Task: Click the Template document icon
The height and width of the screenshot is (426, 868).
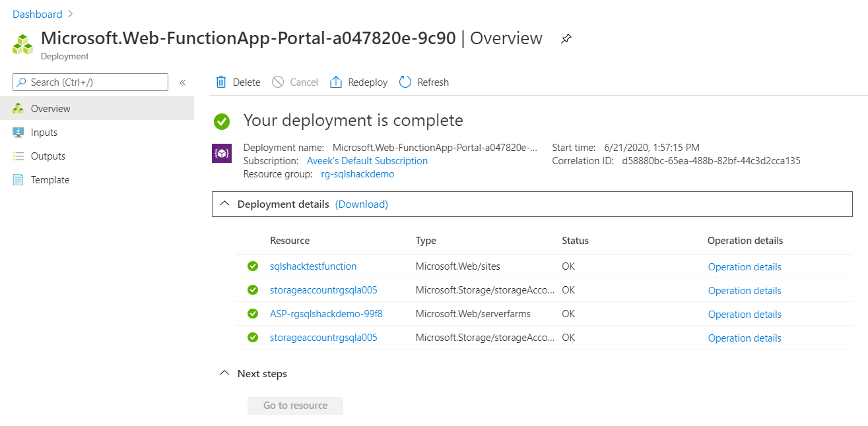Action: [18, 180]
